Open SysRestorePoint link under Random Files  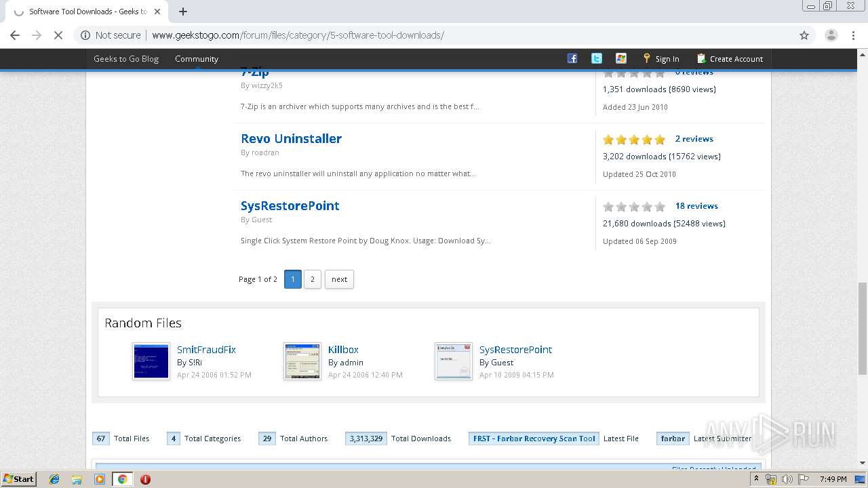point(515,350)
